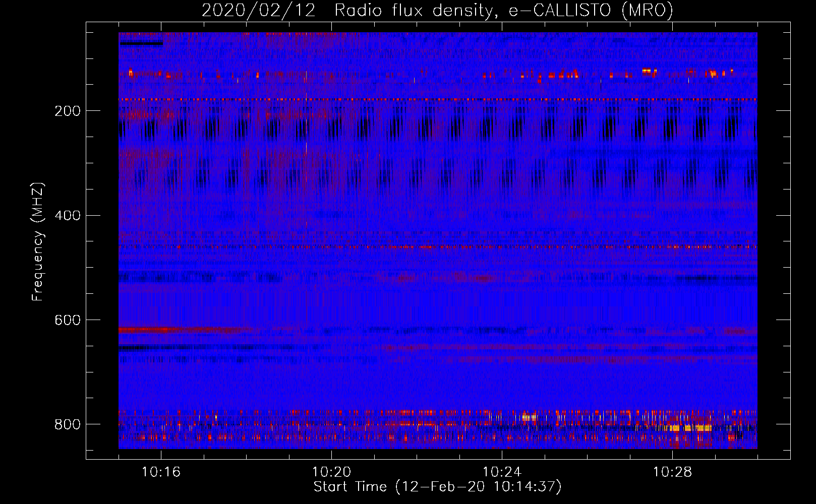
Task: Click the plot title "Radio flux density, e-CALLISTO (MRO)"
Action: 503,10
